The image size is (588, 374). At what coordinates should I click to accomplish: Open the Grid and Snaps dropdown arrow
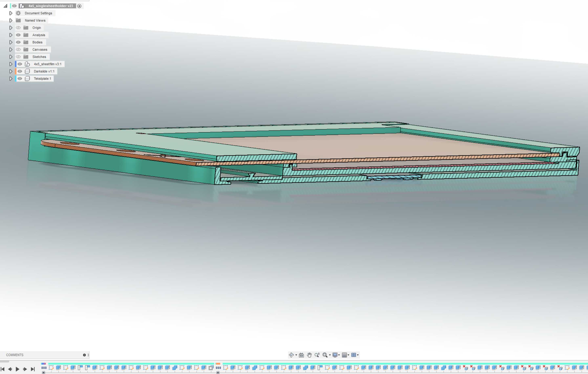[348, 355]
